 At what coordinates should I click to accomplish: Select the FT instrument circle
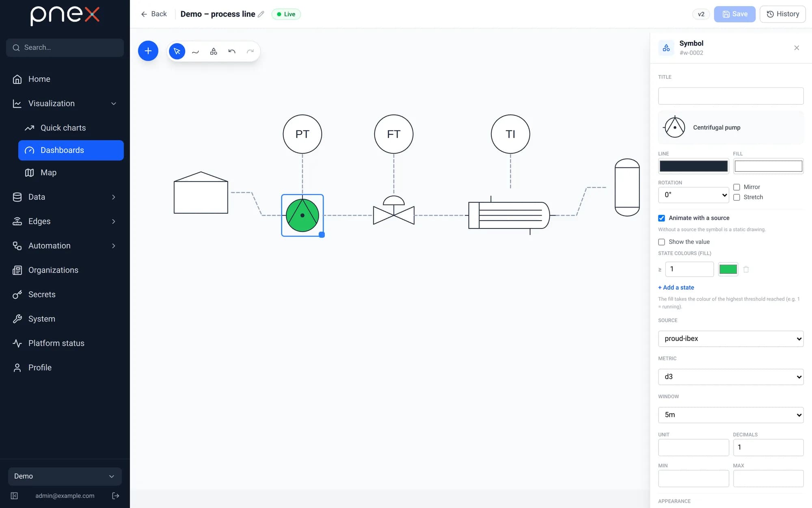394,134
